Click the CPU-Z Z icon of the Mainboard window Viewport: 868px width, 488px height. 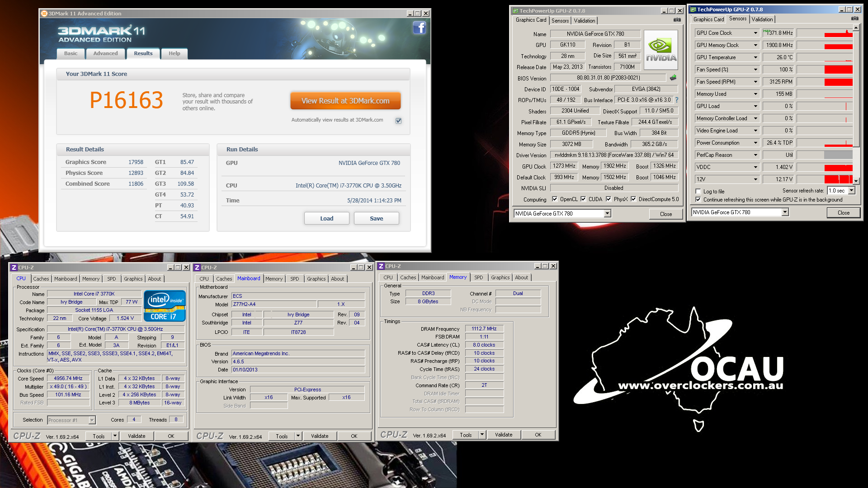[197, 267]
